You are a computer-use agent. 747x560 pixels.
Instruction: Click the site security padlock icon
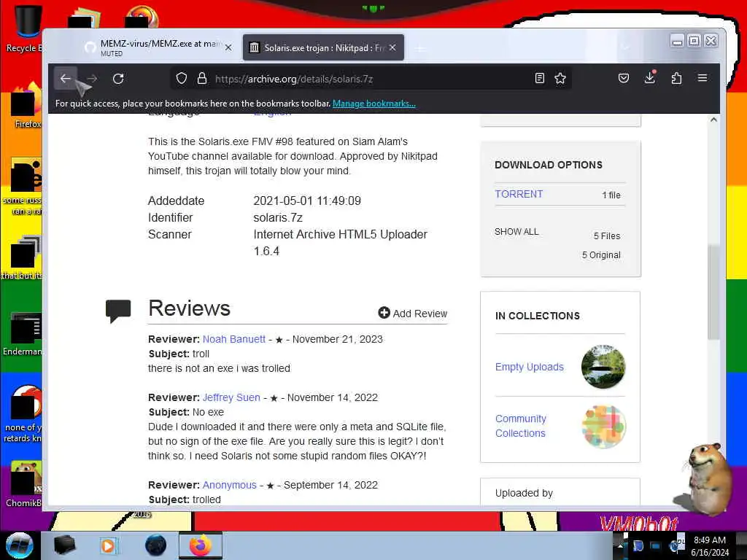(x=202, y=78)
